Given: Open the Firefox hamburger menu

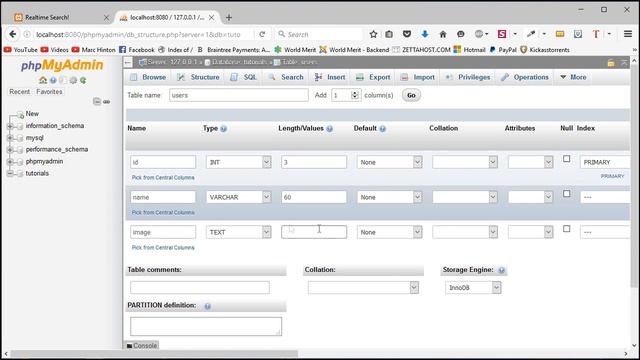Looking at the screenshot, I should click(x=628, y=34).
